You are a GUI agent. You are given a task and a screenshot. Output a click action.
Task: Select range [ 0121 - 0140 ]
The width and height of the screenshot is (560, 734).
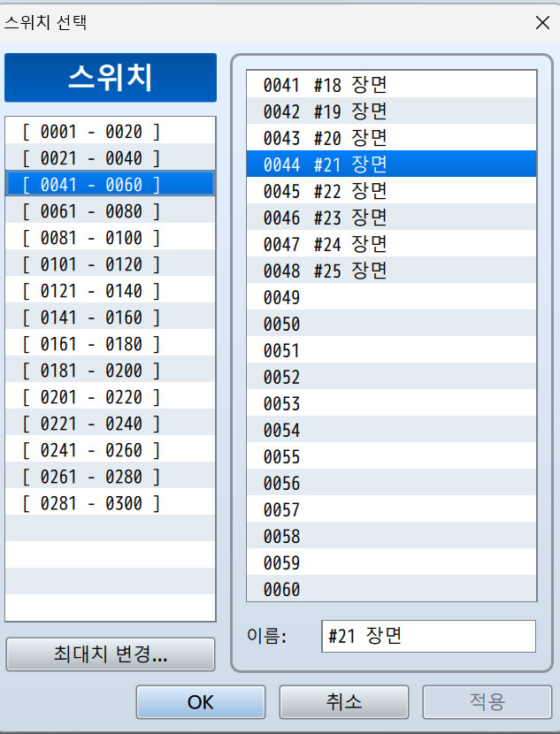coord(111,290)
